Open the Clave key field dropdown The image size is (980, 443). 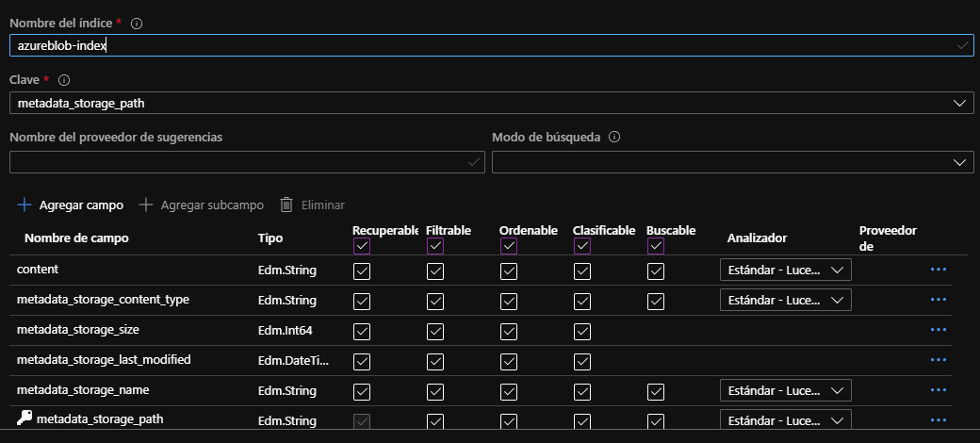(x=491, y=103)
